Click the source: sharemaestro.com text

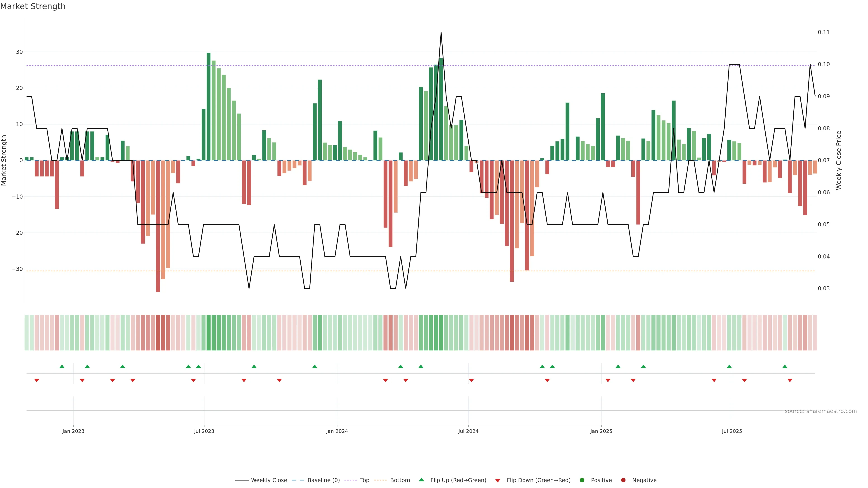coord(821,411)
